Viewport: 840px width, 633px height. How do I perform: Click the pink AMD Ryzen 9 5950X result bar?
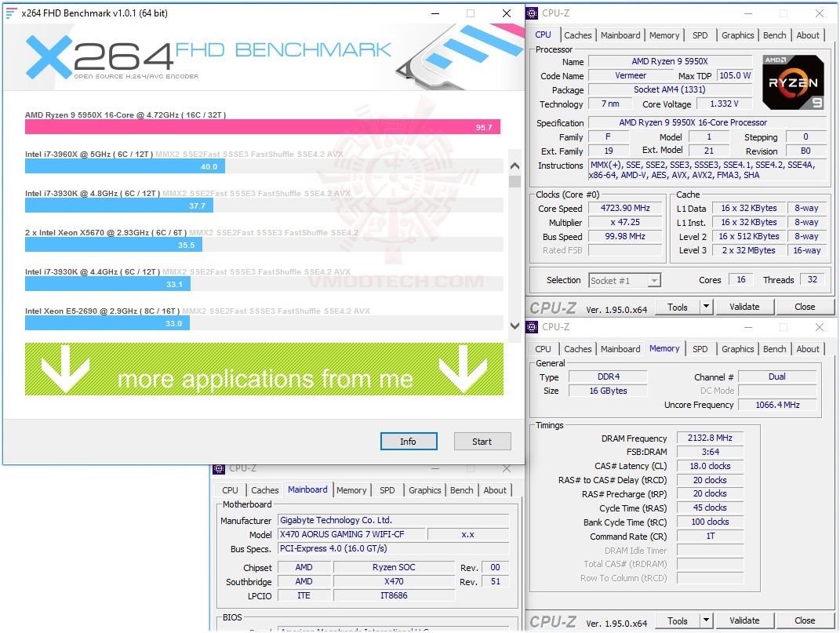coord(263,127)
